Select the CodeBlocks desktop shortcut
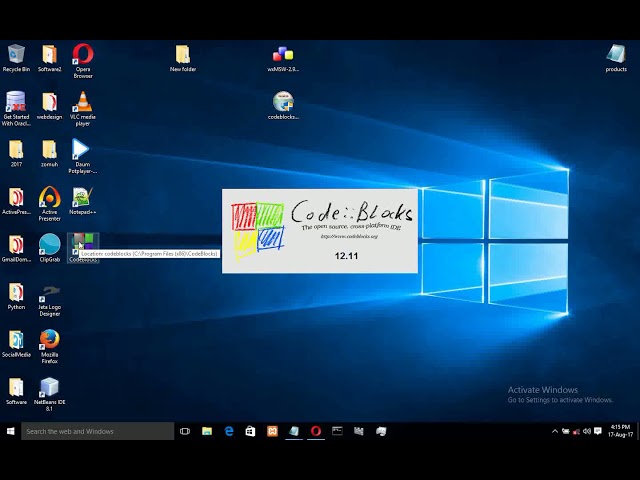The height and width of the screenshot is (480, 640). click(83, 248)
